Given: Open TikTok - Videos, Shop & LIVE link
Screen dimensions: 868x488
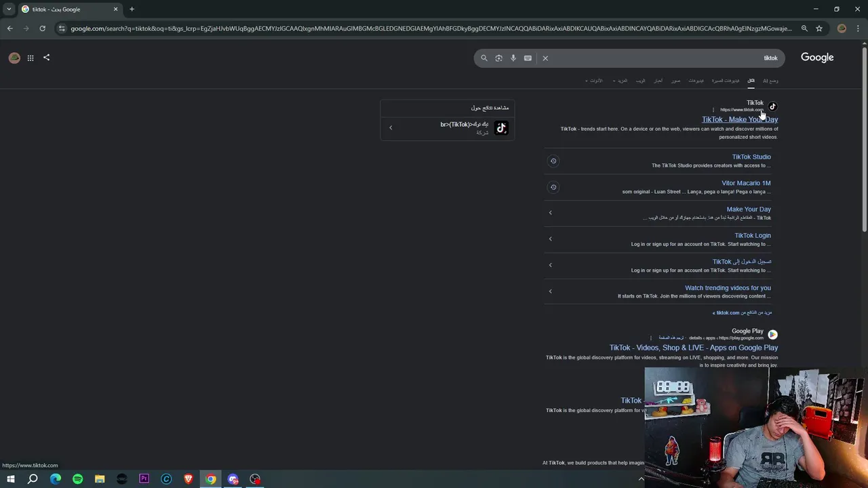Looking at the screenshot, I should pyautogui.click(x=694, y=348).
